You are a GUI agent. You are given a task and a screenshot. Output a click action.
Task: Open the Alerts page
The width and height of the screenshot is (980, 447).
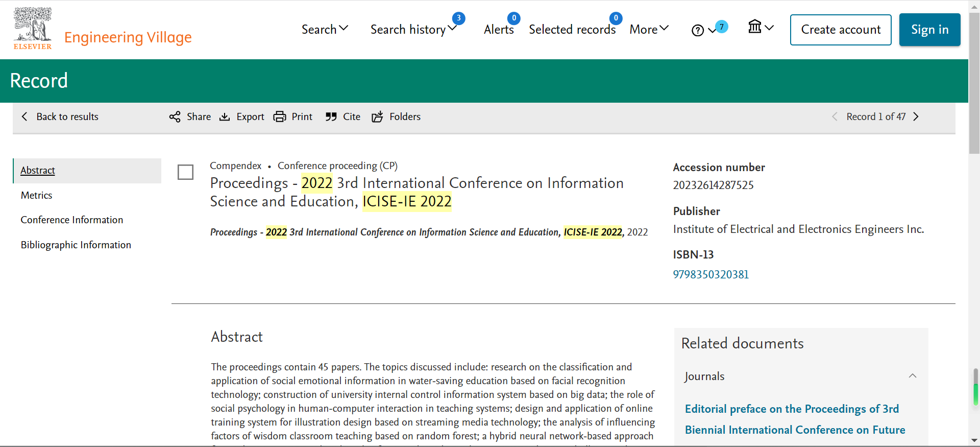(x=499, y=30)
